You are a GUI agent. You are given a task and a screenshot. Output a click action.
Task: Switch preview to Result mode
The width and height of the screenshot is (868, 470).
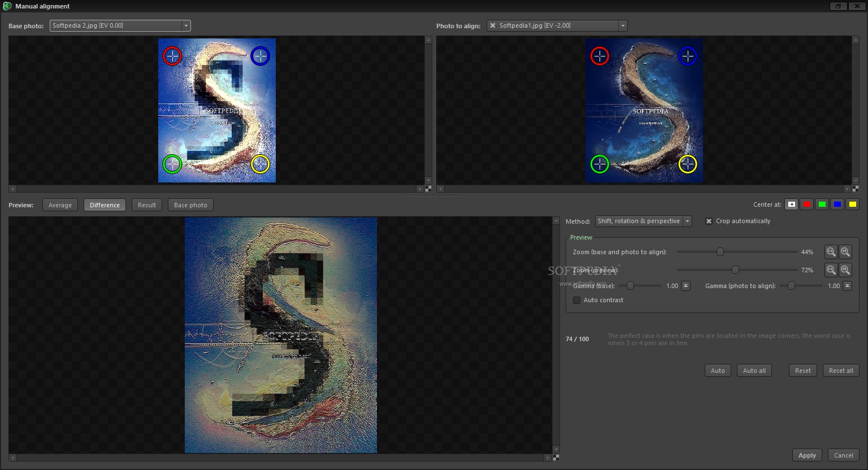click(147, 205)
